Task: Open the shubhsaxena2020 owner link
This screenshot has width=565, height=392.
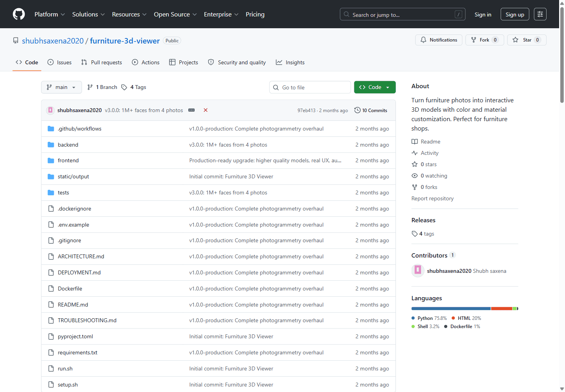Action: click(53, 41)
